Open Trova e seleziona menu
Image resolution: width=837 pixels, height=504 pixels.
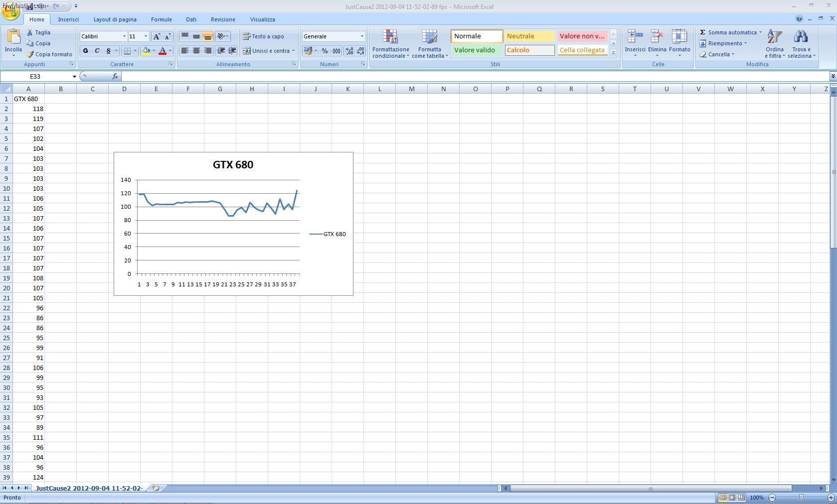pyautogui.click(x=801, y=44)
